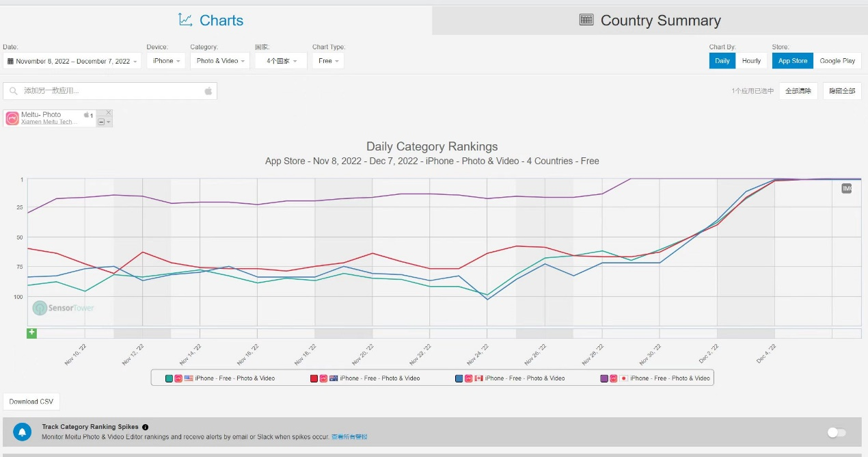Click the Apple logo in search field

tap(208, 90)
